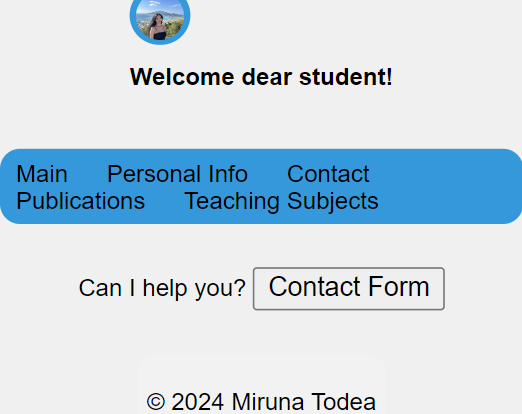Open the Contact navigation link
The width and height of the screenshot is (522, 414).
[328, 174]
